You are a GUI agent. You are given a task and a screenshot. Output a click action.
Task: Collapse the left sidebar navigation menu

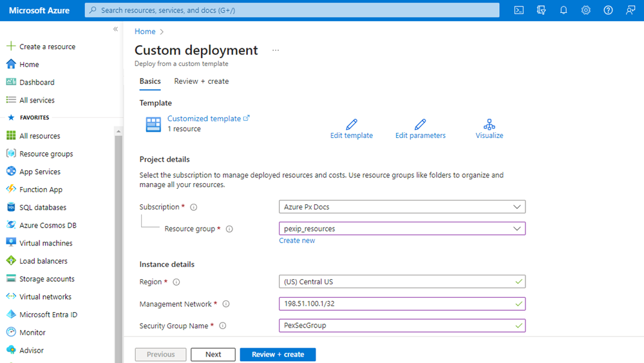pos(115,29)
